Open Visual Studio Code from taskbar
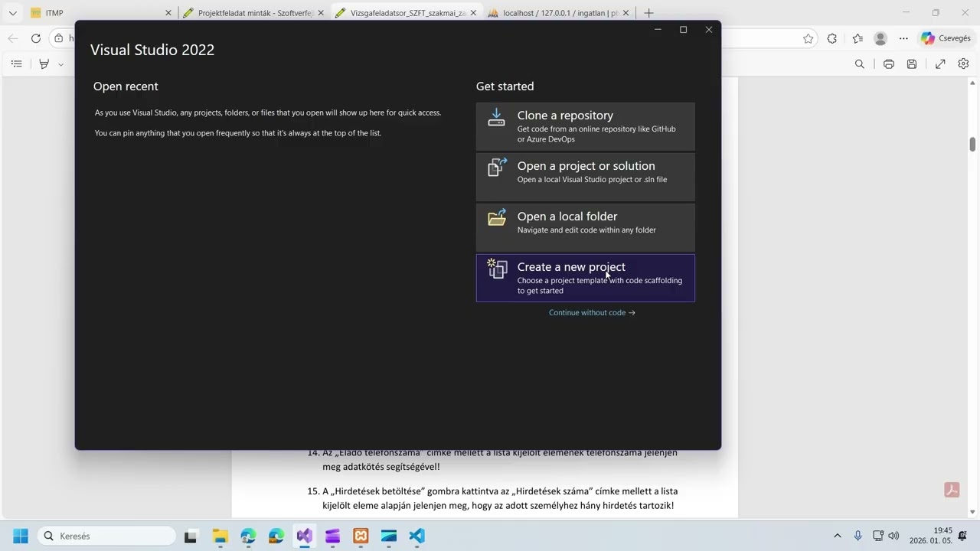This screenshot has height=551, width=980. pos(416,536)
